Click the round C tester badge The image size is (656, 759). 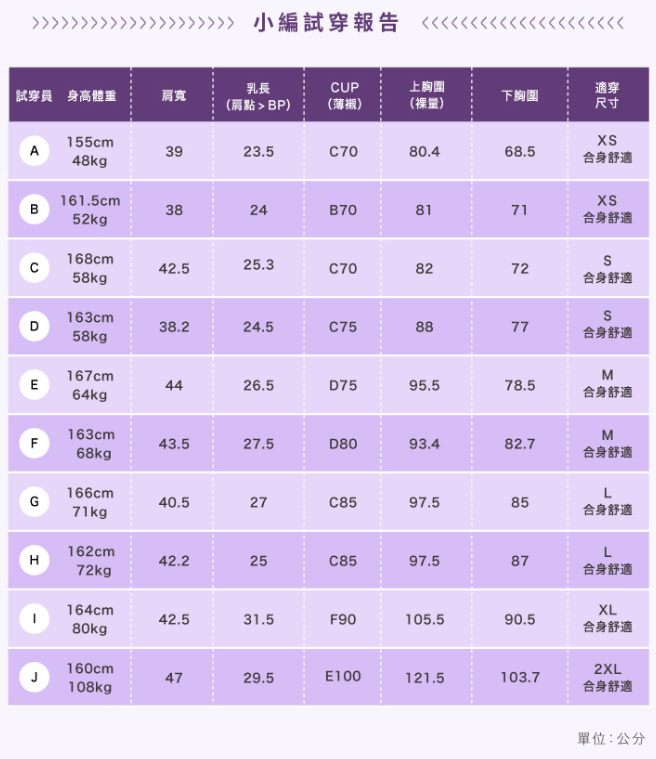pyautogui.click(x=34, y=268)
